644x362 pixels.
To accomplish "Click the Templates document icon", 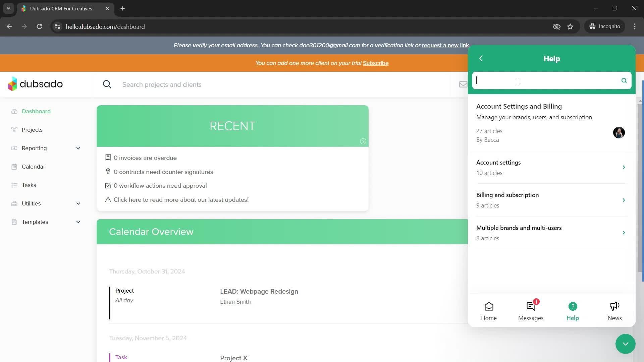I will click(14, 222).
